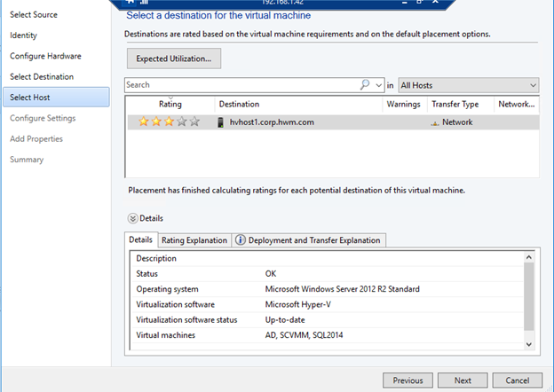Click the Microsoft Windows Server 2012 R2 Standard value
Screen dimensions: 554x392
[343, 289]
